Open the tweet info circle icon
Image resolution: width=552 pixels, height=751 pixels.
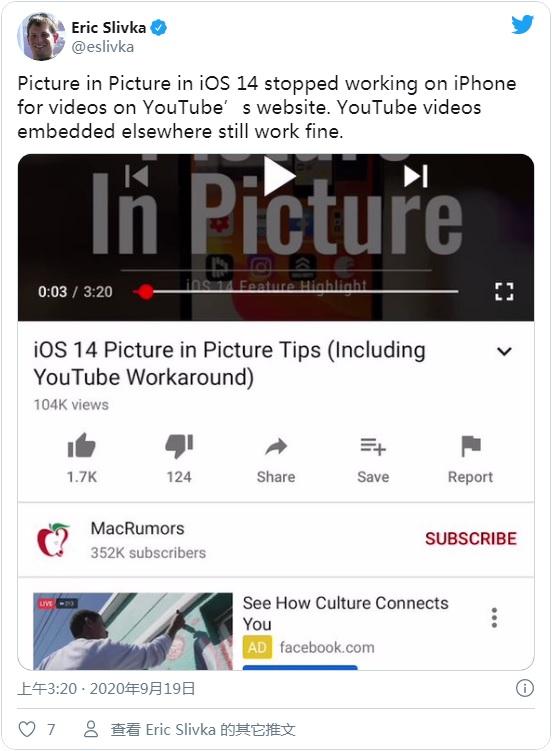click(525, 688)
